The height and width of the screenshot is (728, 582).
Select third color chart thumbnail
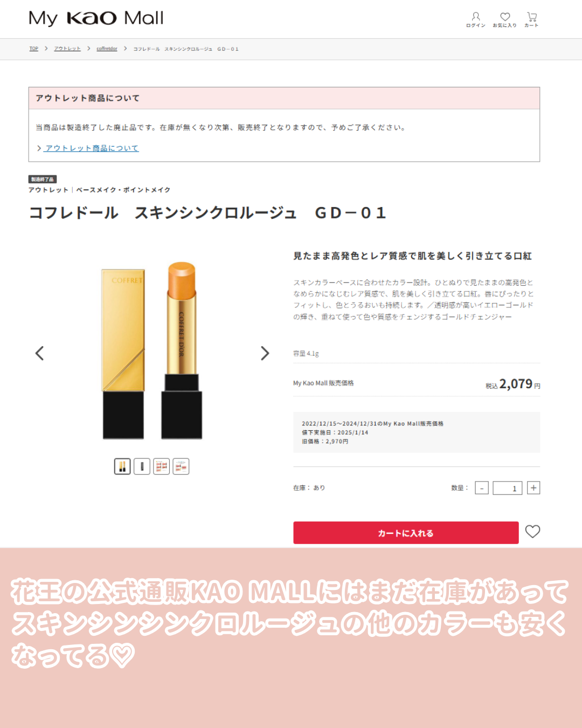161,466
